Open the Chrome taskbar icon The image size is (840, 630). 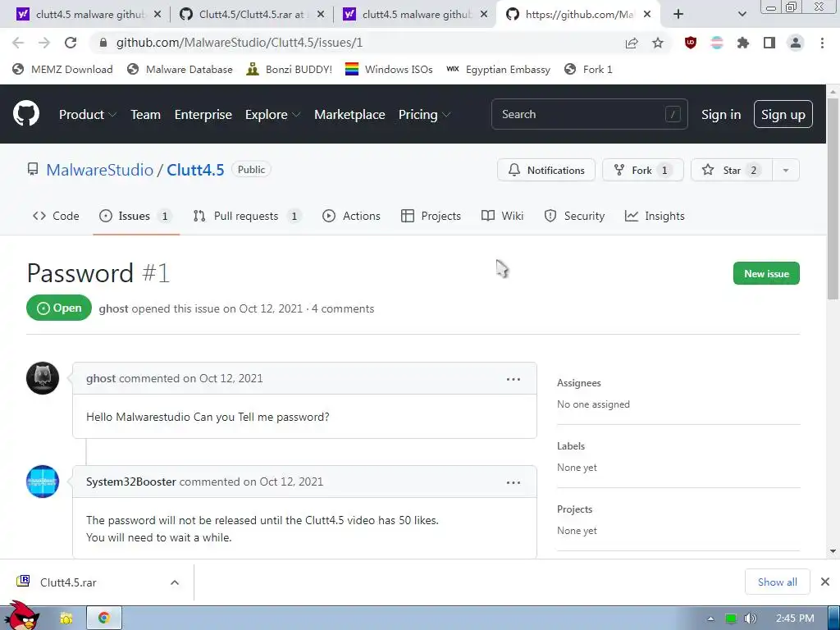[x=104, y=619]
